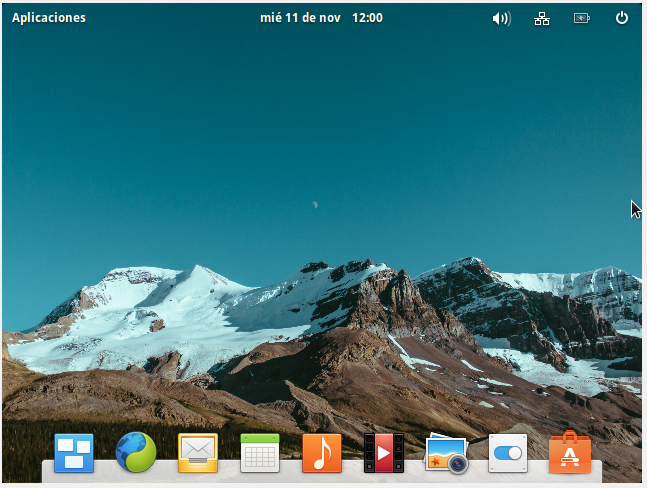Click the 12:00 clock in panel

[367, 18]
